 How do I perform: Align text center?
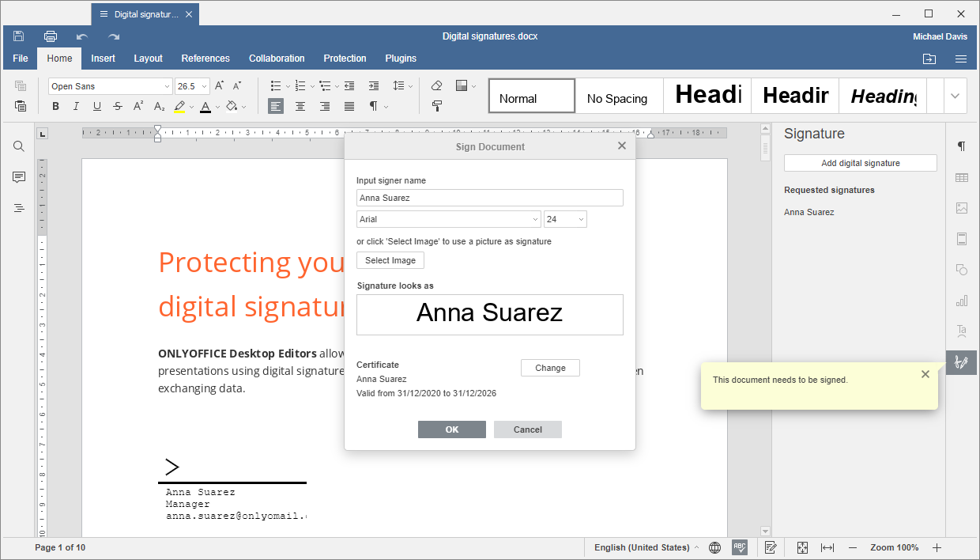300,106
